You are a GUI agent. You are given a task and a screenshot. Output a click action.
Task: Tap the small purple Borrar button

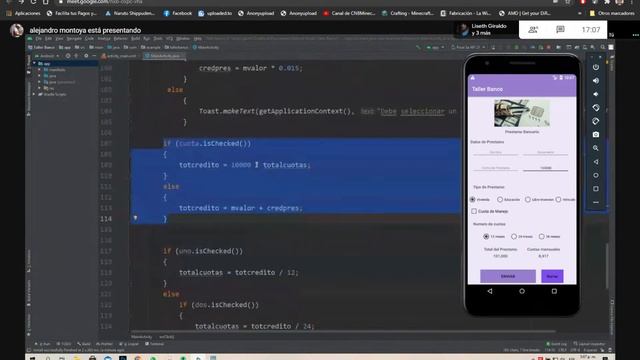552,276
